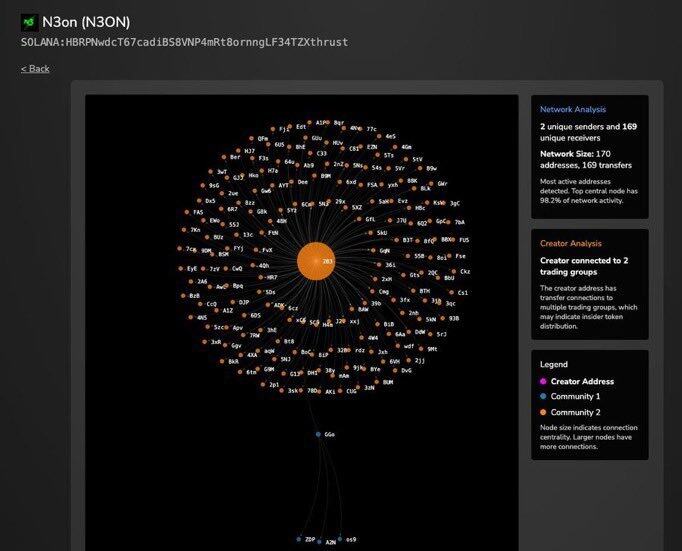
Task: Toggle Community 2 in the legend
Action: click(x=543, y=411)
